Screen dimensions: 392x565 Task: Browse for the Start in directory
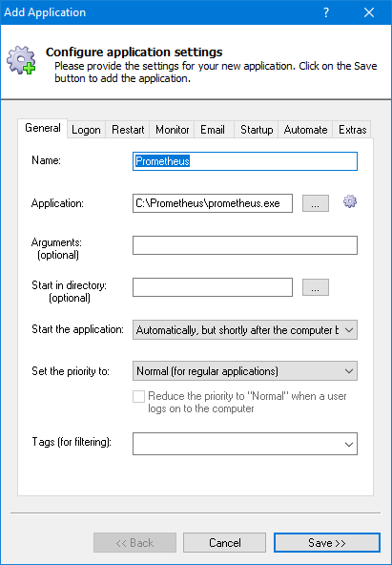pyautogui.click(x=316, y=287)
